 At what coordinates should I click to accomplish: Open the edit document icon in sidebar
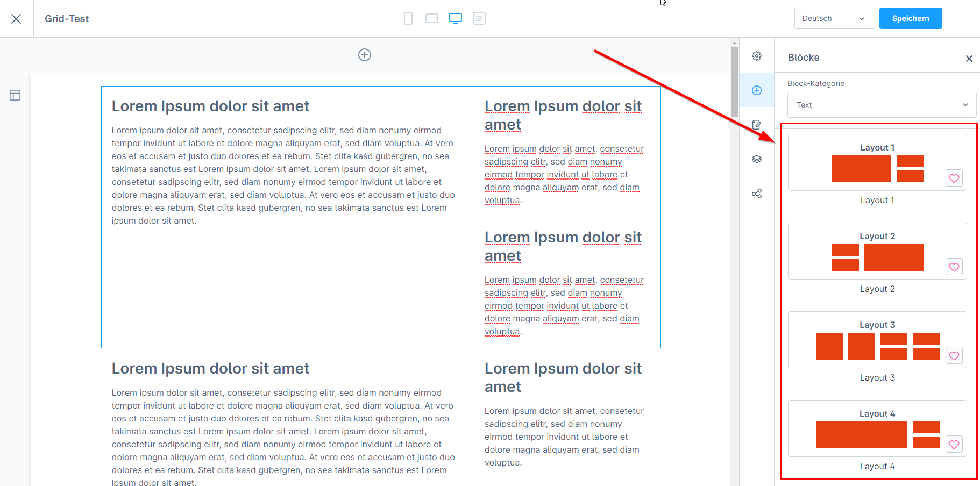coord(757,125)
